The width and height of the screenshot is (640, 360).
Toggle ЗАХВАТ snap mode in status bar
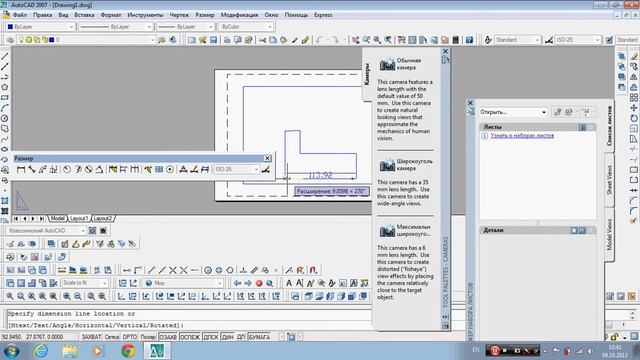click(x=91, y=337)
